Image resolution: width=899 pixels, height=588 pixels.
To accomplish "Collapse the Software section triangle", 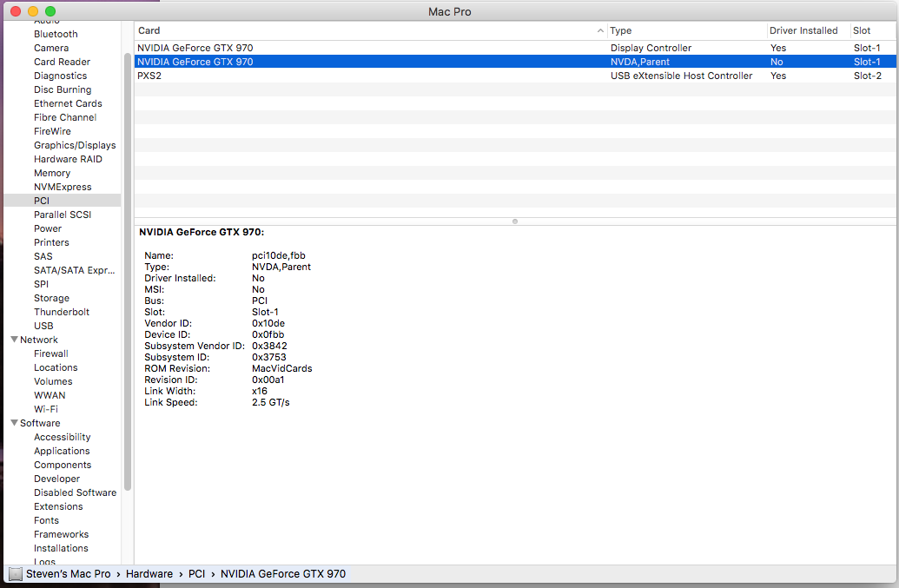I will point(15,423).
